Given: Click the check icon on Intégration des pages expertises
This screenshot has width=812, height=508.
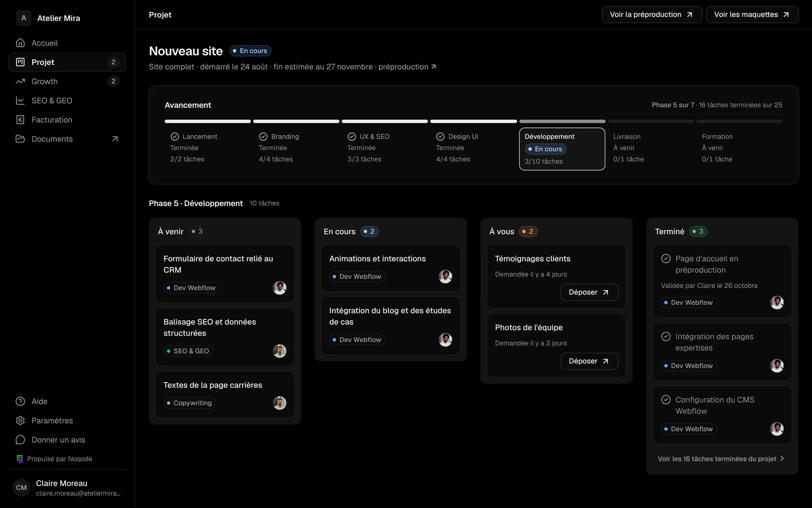Looking at the screenshot, I should [666, 336].
